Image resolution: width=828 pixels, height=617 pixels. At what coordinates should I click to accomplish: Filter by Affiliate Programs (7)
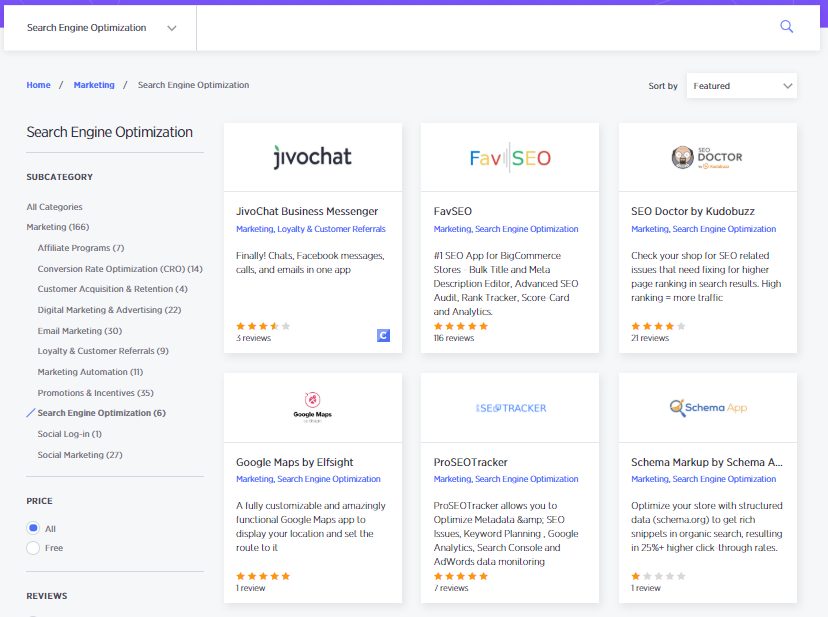[81, 248]
